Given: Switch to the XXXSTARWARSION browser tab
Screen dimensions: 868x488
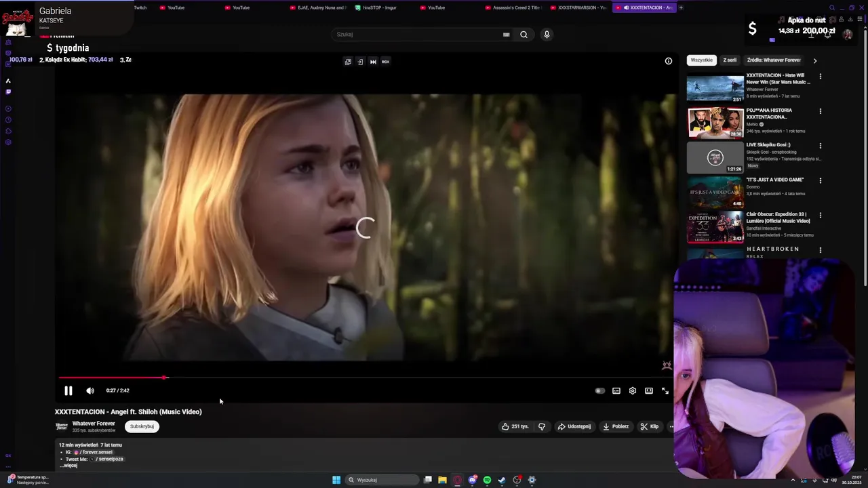Looking at the screenshot, I should 578,7.
